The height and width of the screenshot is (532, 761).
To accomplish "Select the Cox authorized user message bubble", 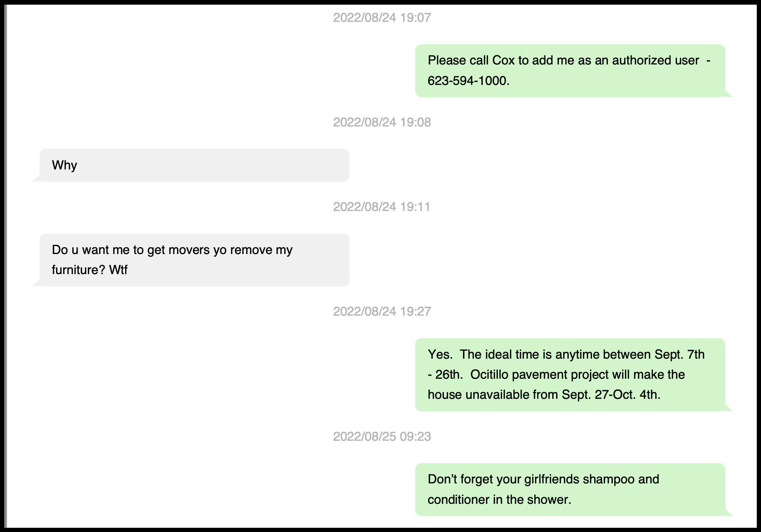I will (x=570, y=70).
